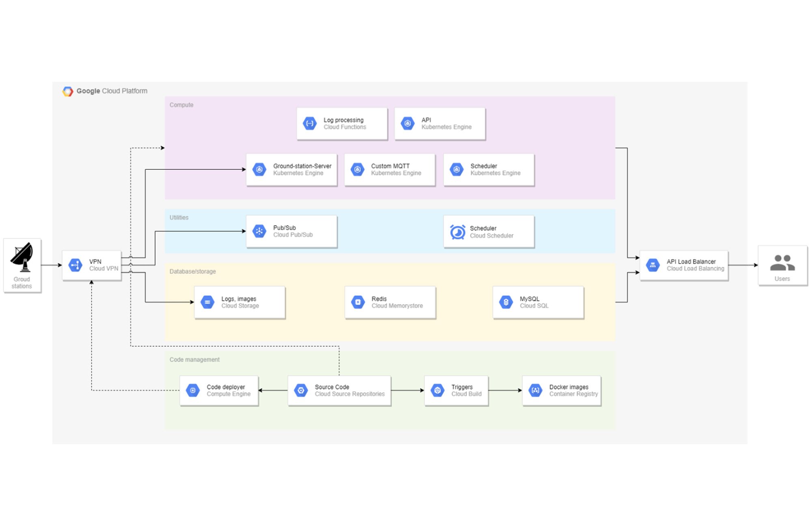Select the satellite dish ground stations icon

pyautogui.click(x=22, y=257)
